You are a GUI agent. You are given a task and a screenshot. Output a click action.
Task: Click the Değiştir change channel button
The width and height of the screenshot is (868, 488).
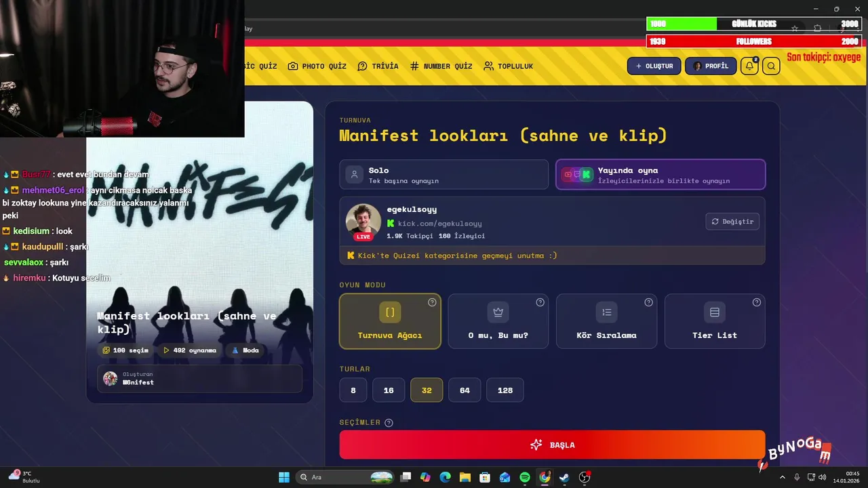[732, 222]
